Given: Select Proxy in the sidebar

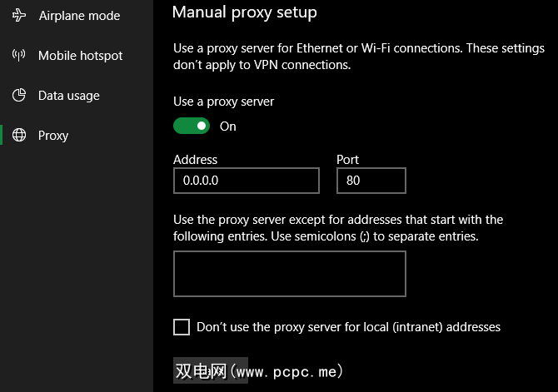Looking at the screenshot, I should [53, 136].
